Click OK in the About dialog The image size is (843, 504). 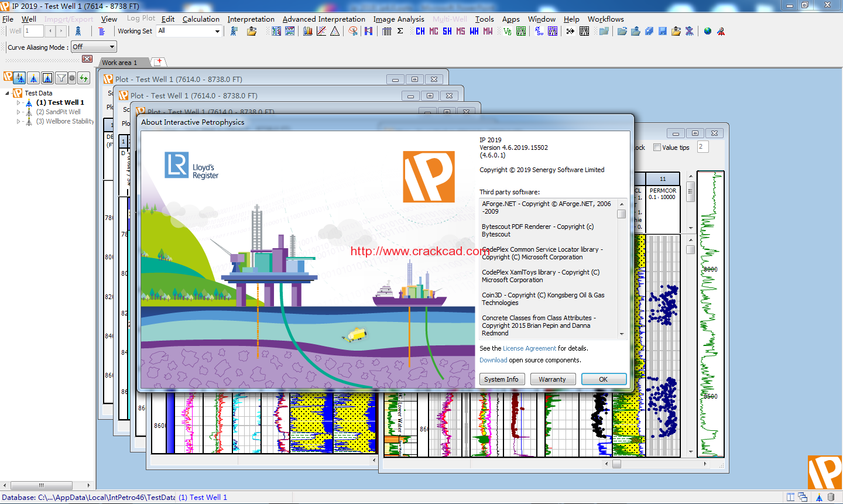604,379
